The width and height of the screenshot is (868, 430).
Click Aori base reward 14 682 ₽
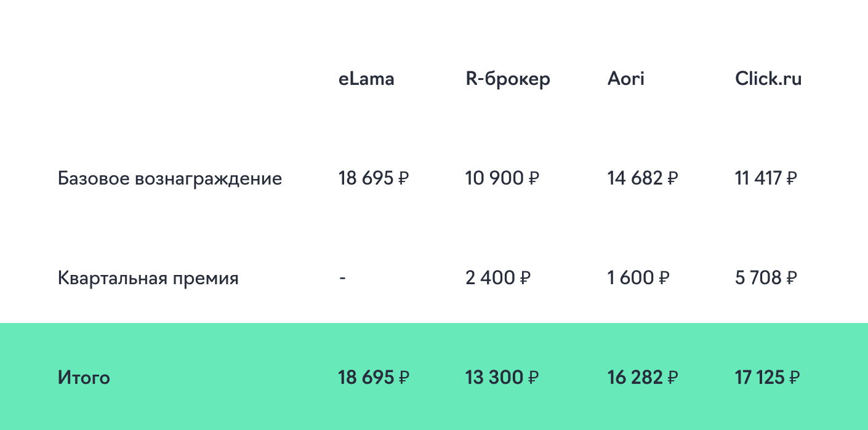[643, 179]
